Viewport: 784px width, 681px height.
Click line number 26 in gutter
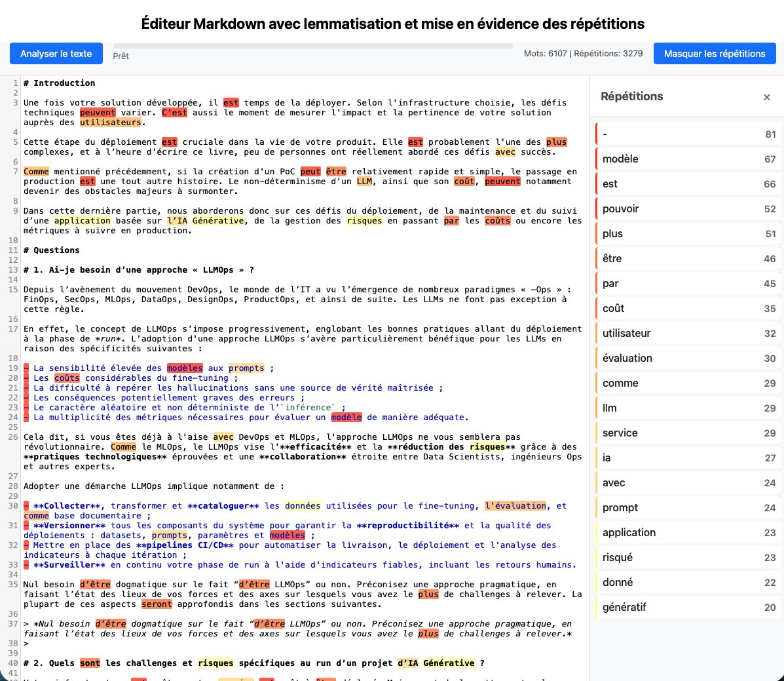(13, 437)
